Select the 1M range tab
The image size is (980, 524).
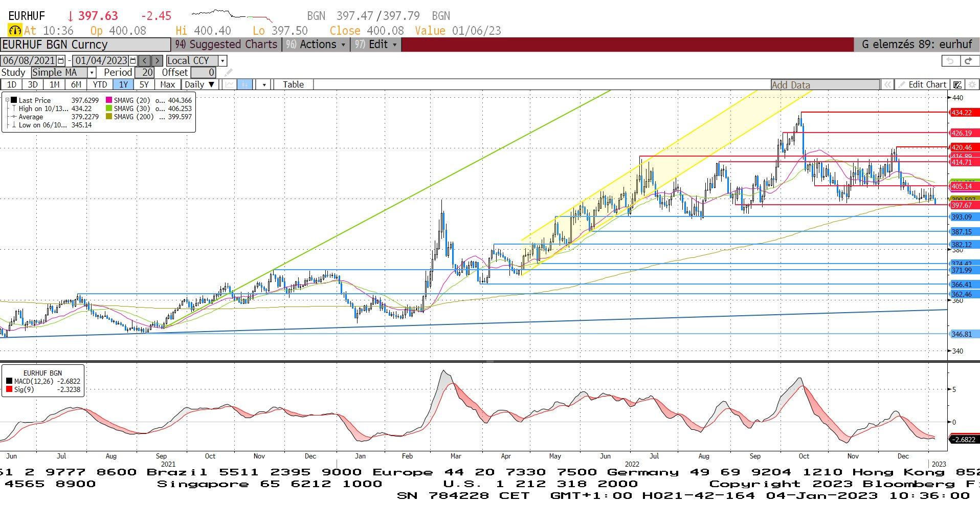[54, 84]
